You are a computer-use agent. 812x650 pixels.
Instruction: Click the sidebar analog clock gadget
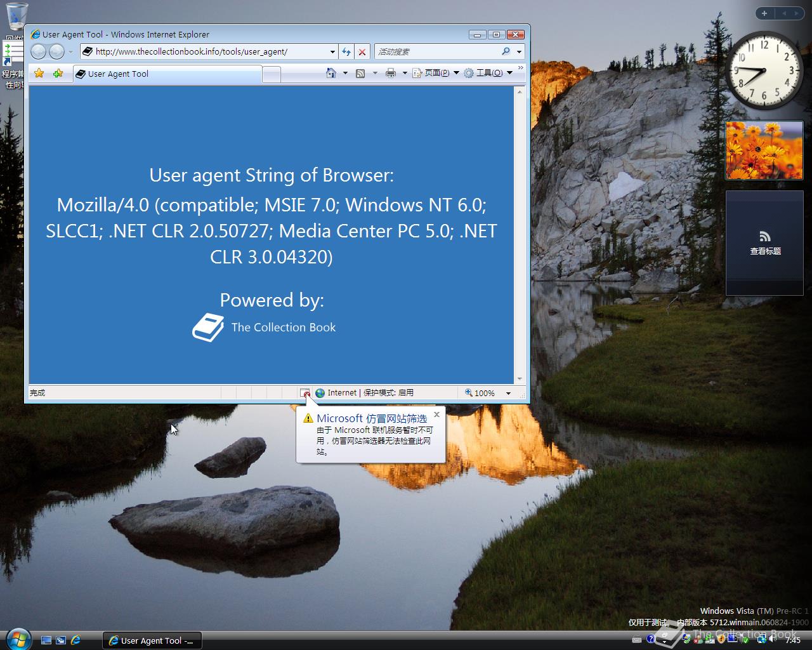click(764, 70)
